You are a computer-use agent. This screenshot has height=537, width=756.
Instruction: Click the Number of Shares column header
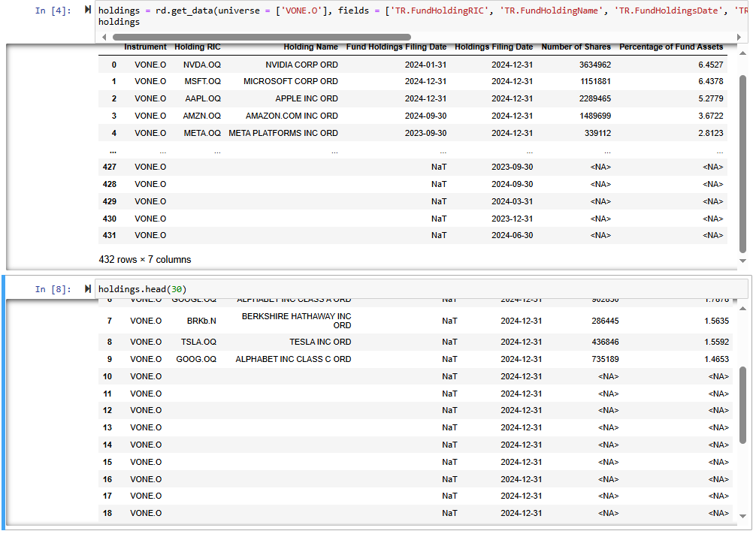(x=576, y=47)
